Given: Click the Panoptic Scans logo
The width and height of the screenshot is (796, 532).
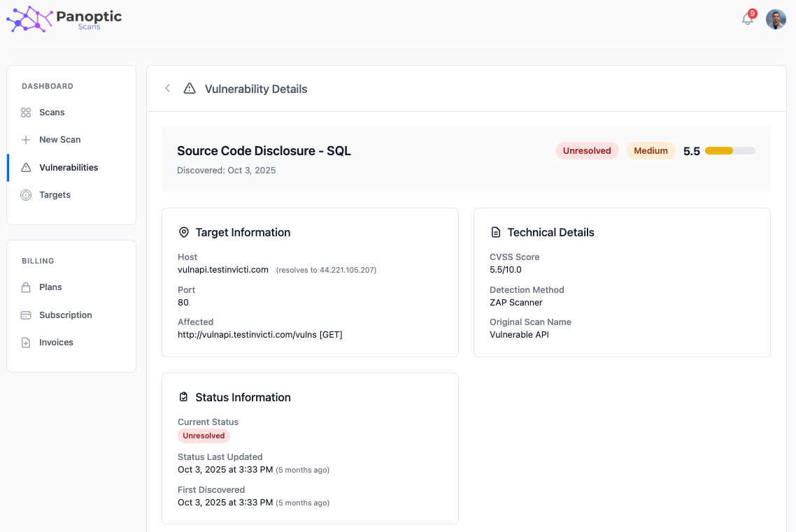Looking at the screenshot, I should pos(63,19).
